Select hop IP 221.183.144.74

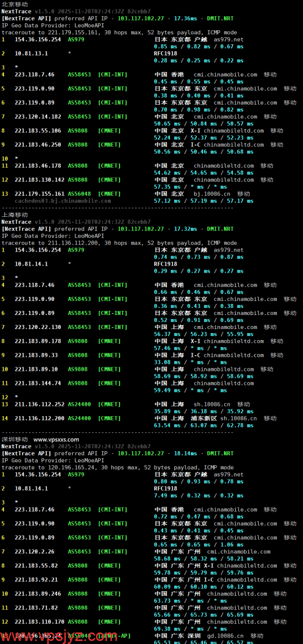click(38, 383)
